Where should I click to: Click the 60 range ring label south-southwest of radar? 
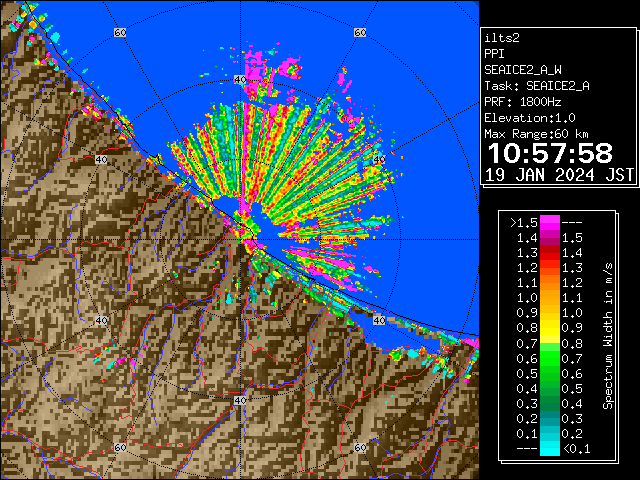pos(120,447)
